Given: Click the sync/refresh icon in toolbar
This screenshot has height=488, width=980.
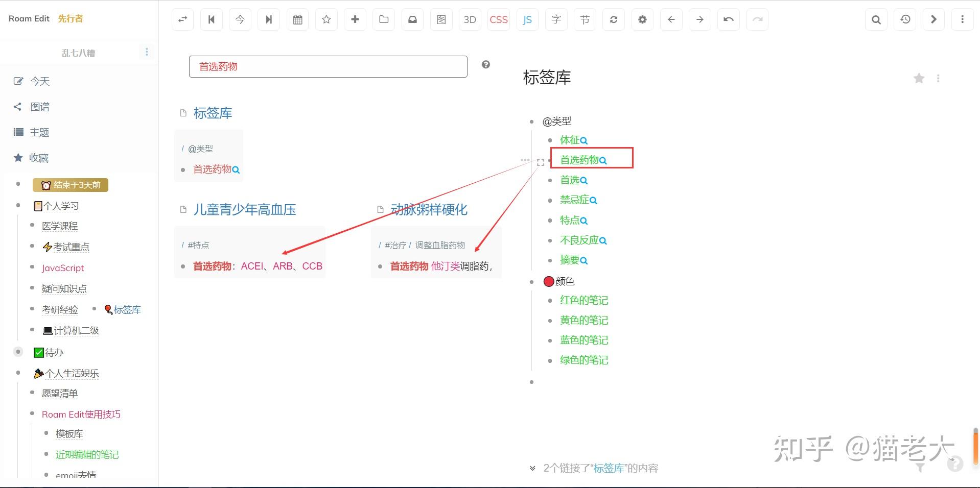Looking at the screenshot, I should (613, 19).
